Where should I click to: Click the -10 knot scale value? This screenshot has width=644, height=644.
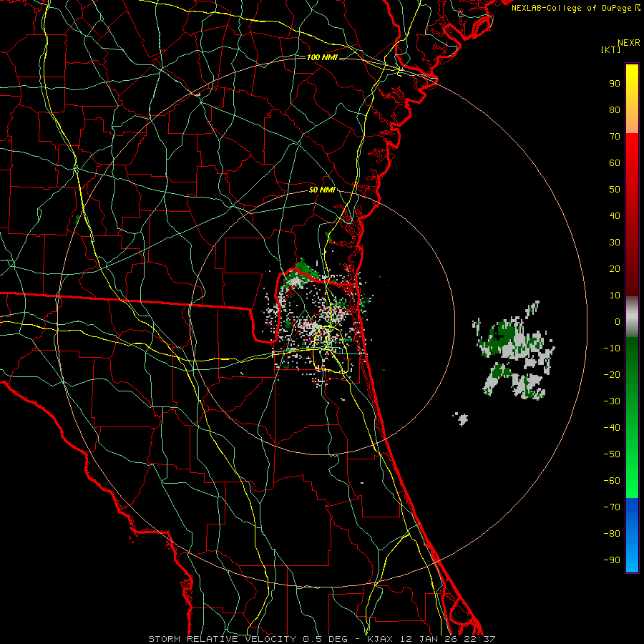tap(612, 348)
